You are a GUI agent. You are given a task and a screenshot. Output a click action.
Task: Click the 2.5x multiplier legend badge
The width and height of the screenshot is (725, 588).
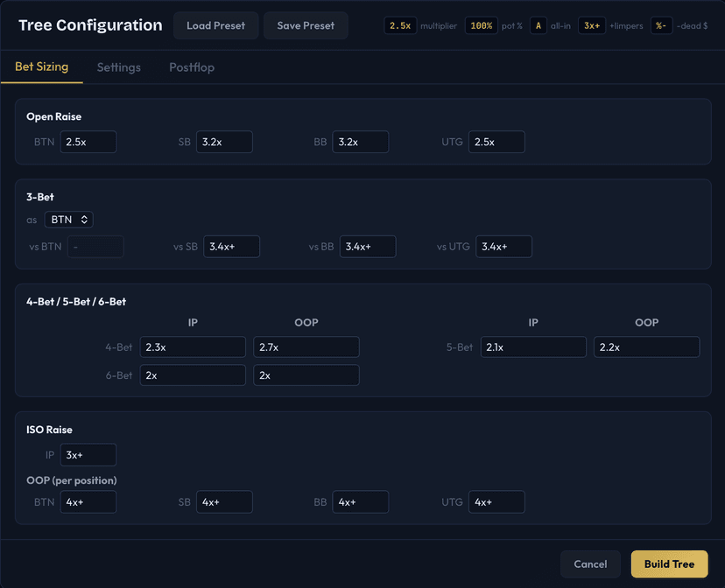400,26
